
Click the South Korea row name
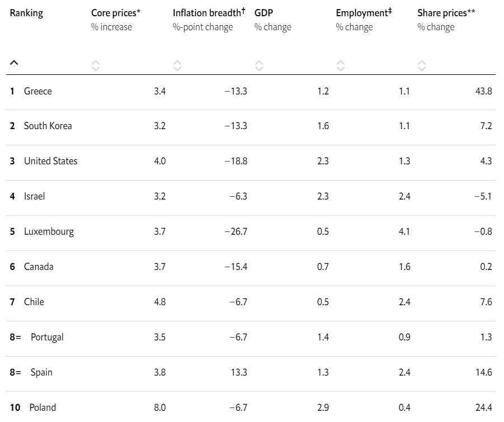click(48, 126)
